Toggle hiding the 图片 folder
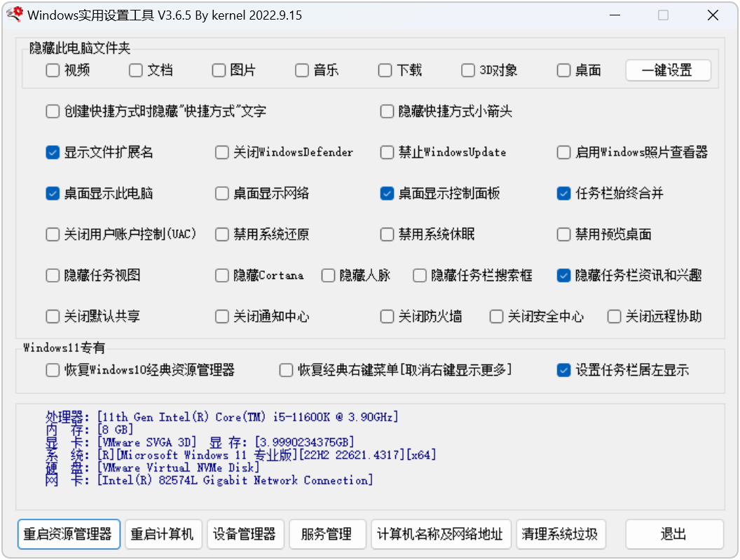 219,70
